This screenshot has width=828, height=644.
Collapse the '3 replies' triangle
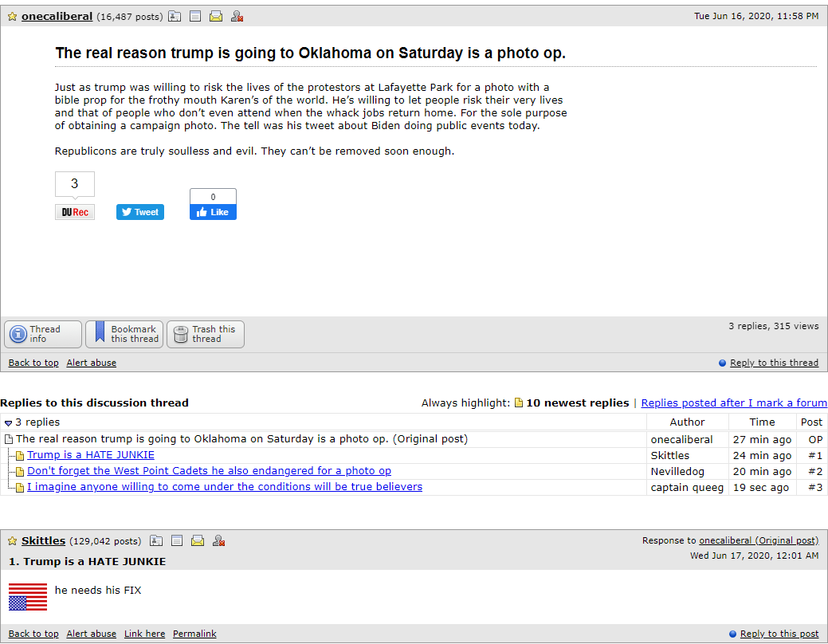[x=8, y=422]
